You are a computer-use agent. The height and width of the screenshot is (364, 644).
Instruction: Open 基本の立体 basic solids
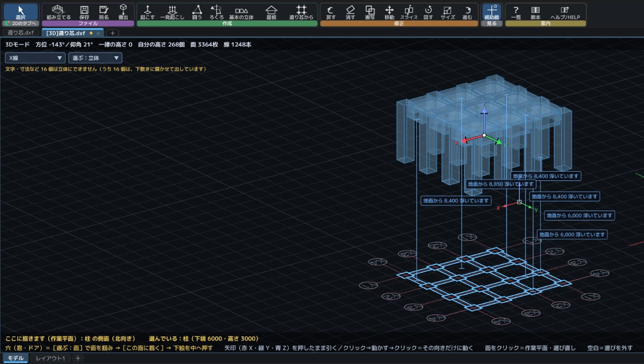coord(242,12)
